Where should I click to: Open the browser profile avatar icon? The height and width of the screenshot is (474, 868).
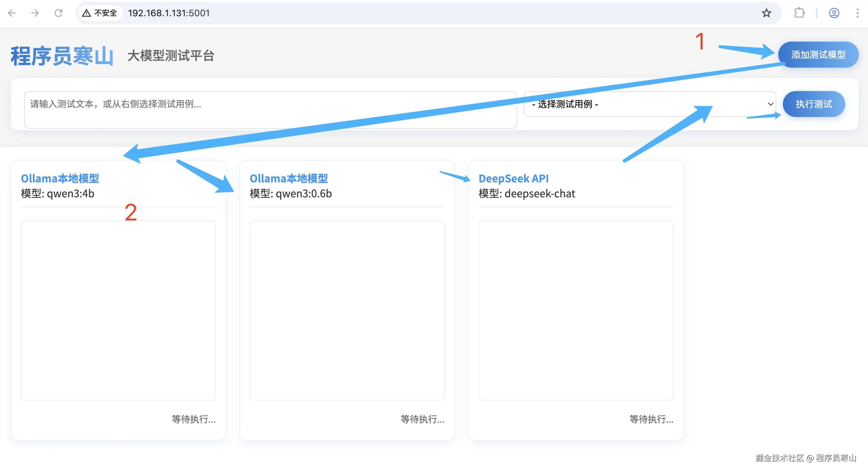pos(834,13)
